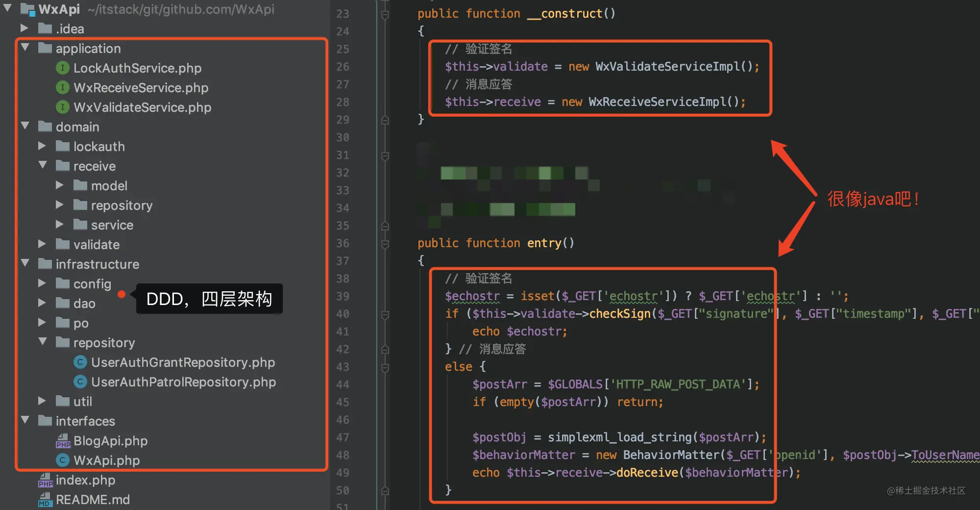Click the BlogApi.php PHP file icon

click(x=63, y=440)
